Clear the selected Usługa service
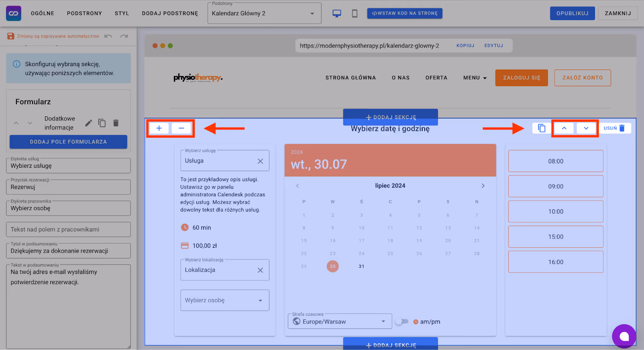The height and width of the screenshot is (350, 644). 260,161
